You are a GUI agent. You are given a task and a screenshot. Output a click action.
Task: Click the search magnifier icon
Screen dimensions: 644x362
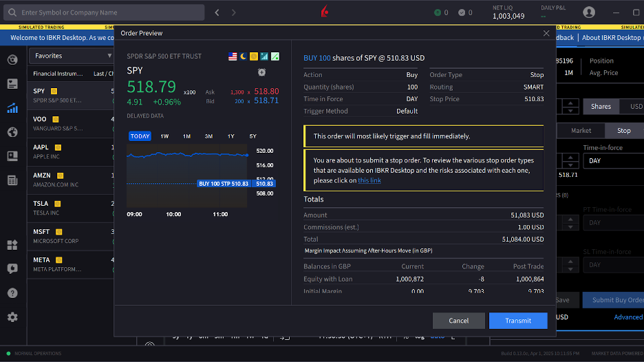click(x=12, y=12)
